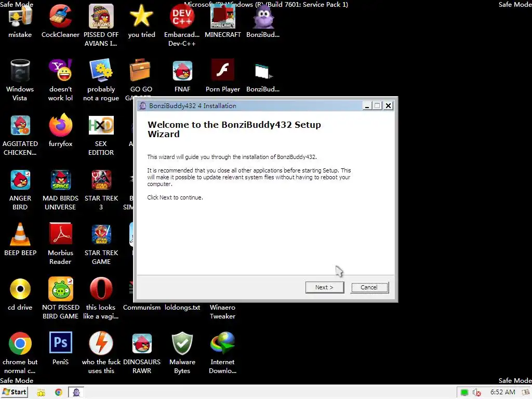Open the Start menu
The height and width of the screenshot is (399, 532).
coord(14,392)
